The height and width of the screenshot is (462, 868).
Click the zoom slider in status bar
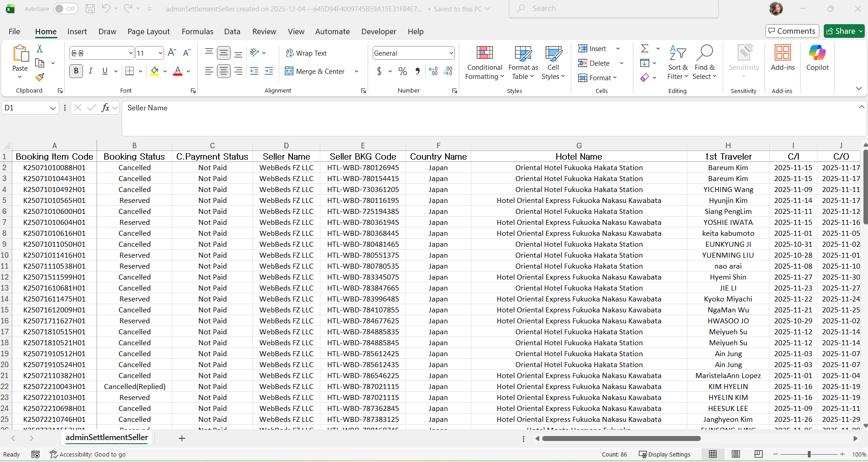tap(809, 454)
